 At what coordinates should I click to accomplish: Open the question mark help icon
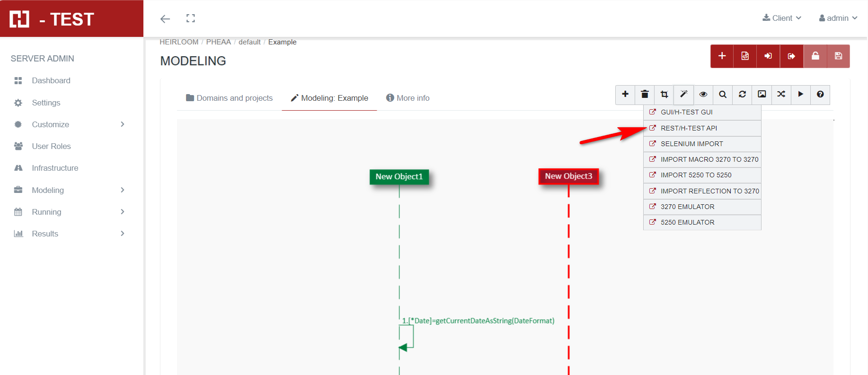click(820, 95)
